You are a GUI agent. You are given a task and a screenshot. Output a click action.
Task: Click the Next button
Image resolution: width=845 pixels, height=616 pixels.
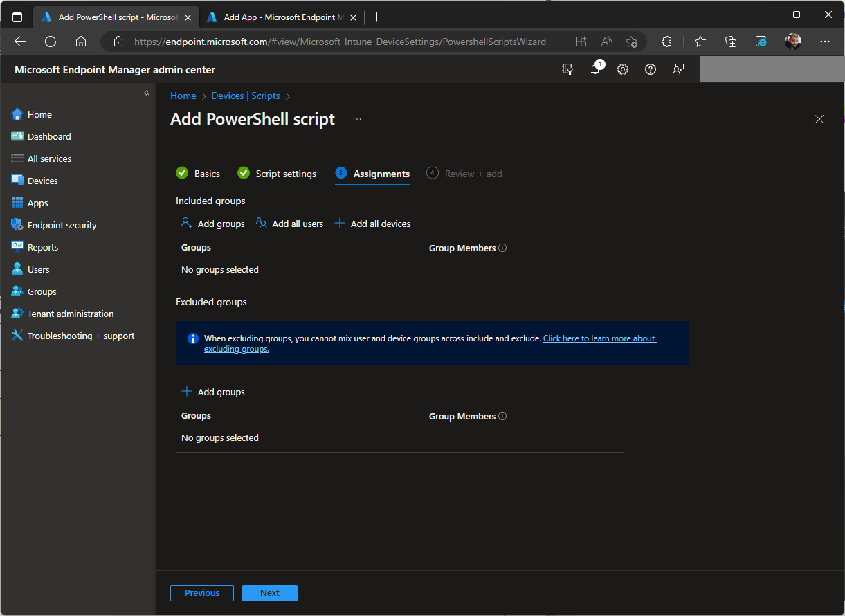pos(270,593)
